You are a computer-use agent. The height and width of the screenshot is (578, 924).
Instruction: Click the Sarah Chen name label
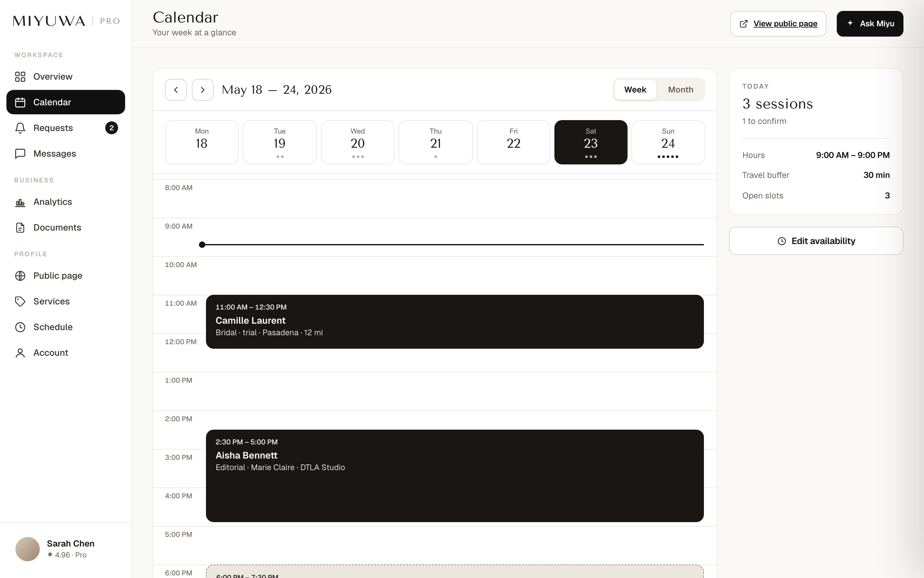(71, 543)
